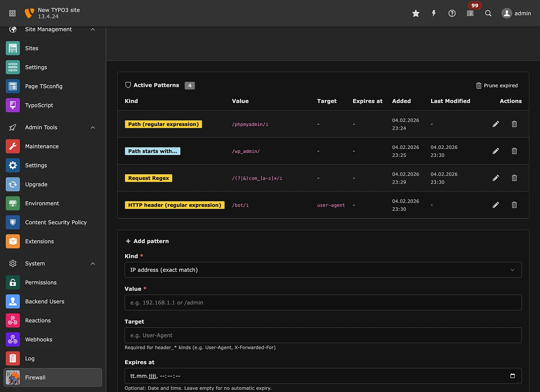The width and height of the screenshot is (540, 392).
Task: Click the clear cache lightning bolt icon
Action: tap(434, 14)
